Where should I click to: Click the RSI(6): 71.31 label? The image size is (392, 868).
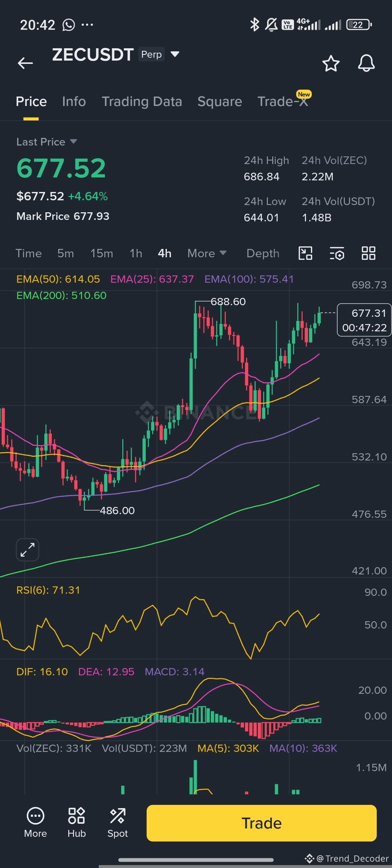pyautogui.click(x=48, y=590)
